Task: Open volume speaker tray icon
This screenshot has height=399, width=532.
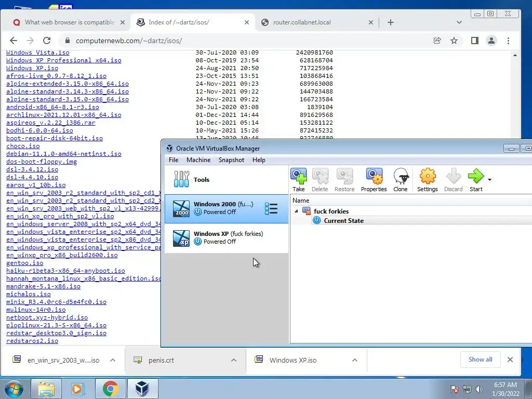Action: (479, 389)
